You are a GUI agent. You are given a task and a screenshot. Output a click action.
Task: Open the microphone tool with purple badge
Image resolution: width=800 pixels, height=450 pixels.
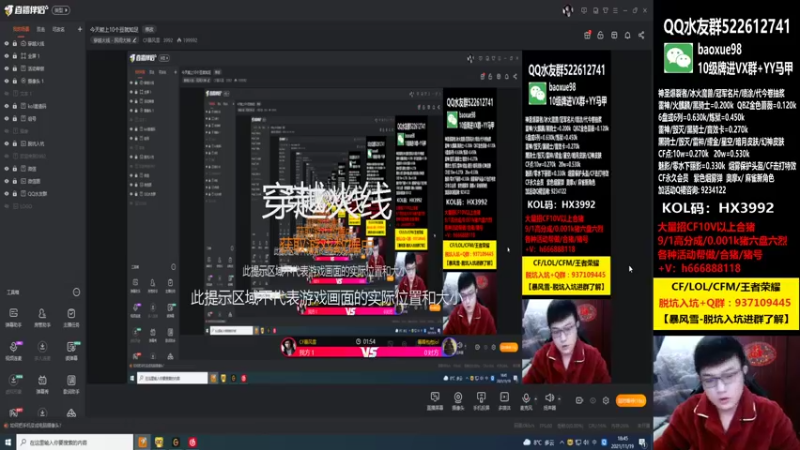pos(14,351)
